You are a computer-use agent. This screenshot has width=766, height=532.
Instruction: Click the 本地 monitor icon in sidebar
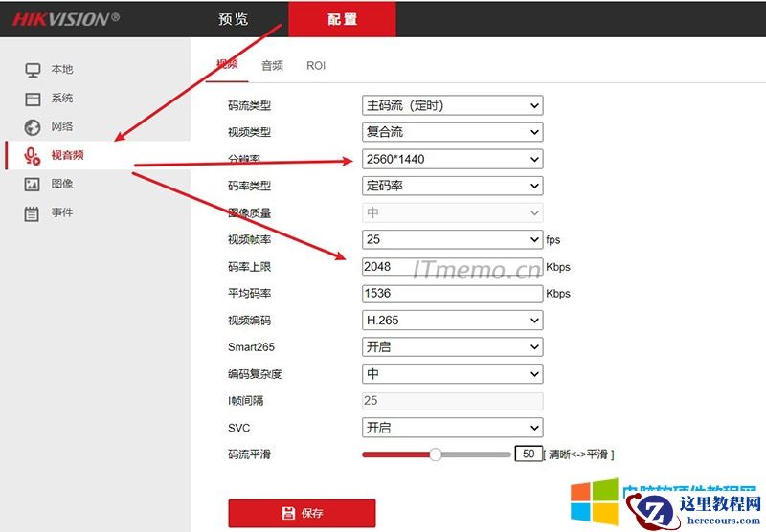click(33, 70)
